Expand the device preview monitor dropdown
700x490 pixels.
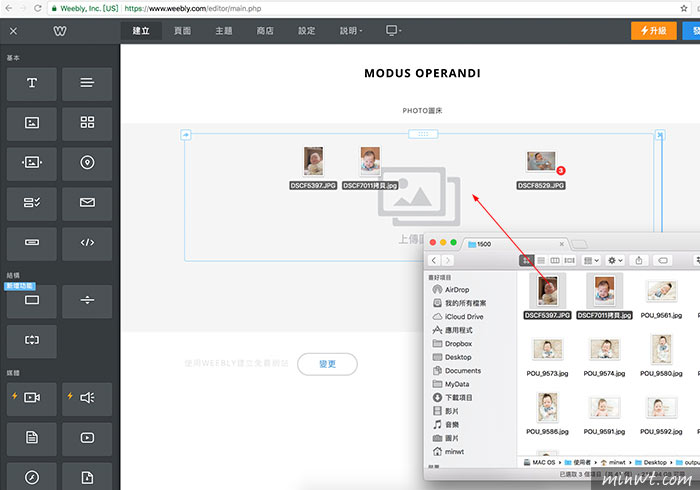[393, 30]
